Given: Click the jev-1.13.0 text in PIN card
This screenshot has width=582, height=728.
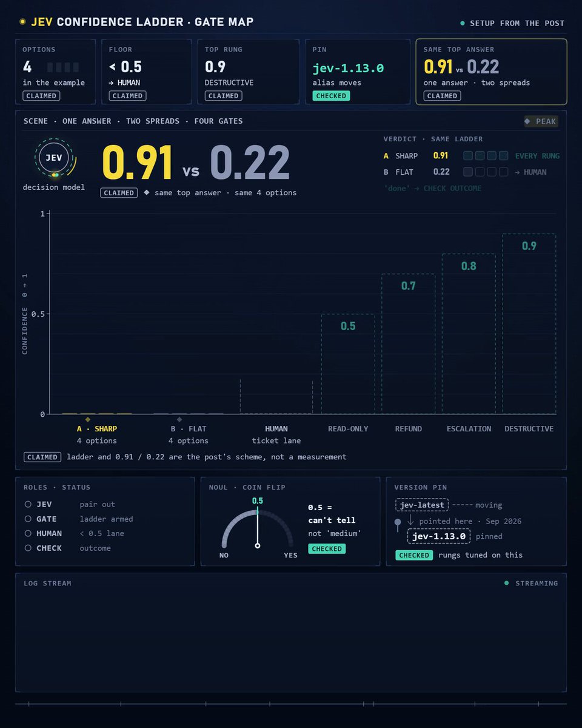Looking at the screenshot, I should [x=348, y=68].
